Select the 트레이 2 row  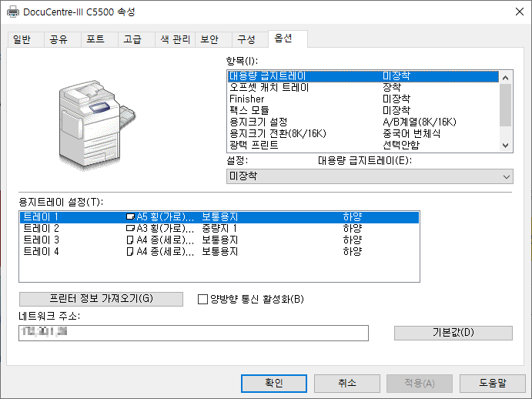(x=219, y=229)
